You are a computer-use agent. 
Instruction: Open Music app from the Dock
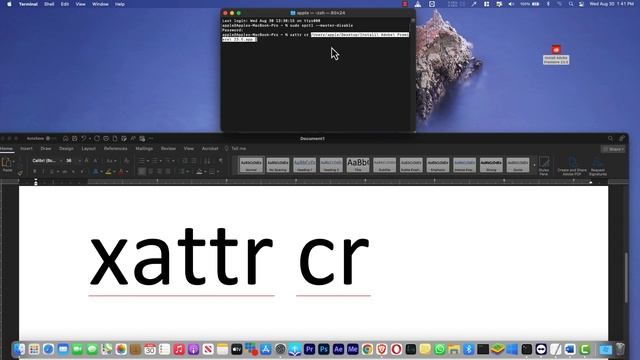[x=179, y=349]
